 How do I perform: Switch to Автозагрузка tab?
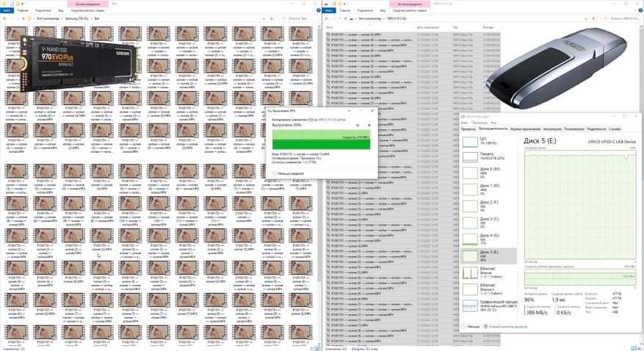click(x=552, y=129)
